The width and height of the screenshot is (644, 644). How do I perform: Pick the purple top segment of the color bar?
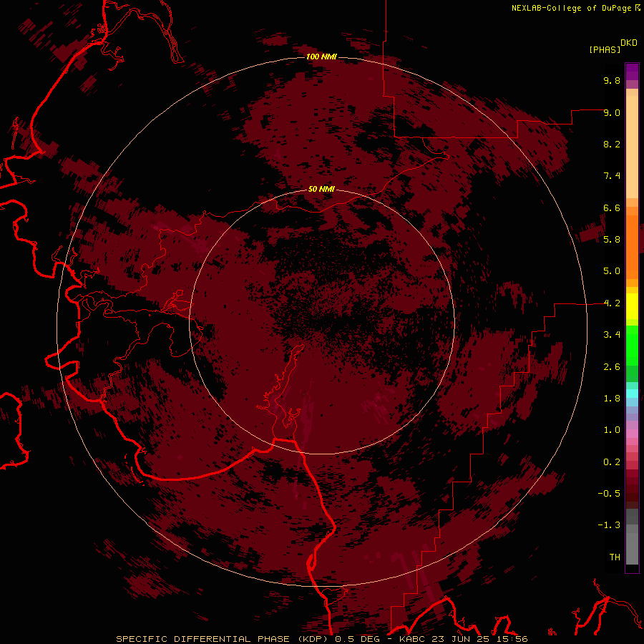(632, 72)
